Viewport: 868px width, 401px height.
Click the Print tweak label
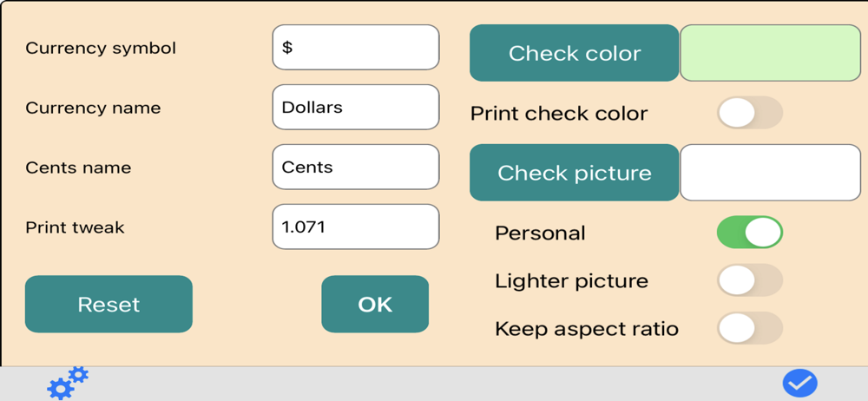[x=76, y=227]
